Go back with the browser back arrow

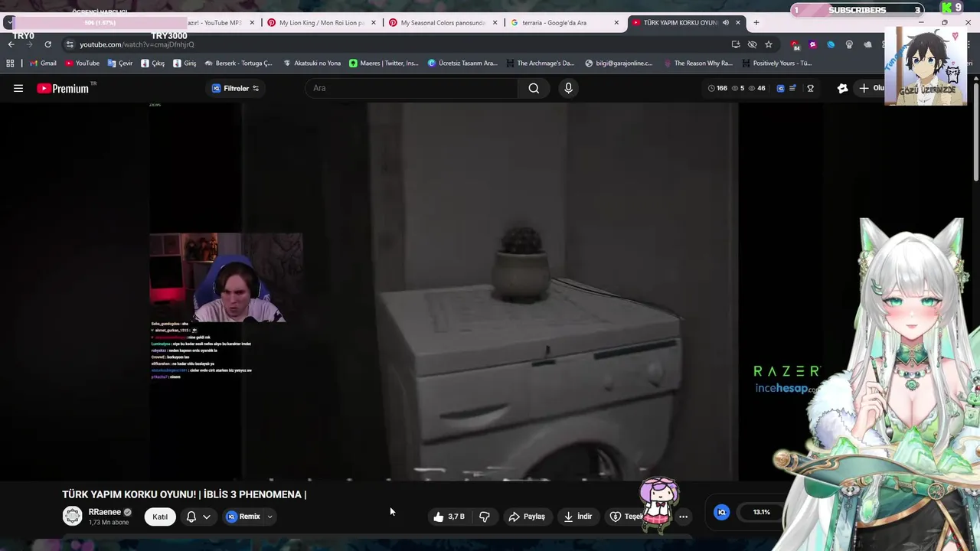point(11,44)
